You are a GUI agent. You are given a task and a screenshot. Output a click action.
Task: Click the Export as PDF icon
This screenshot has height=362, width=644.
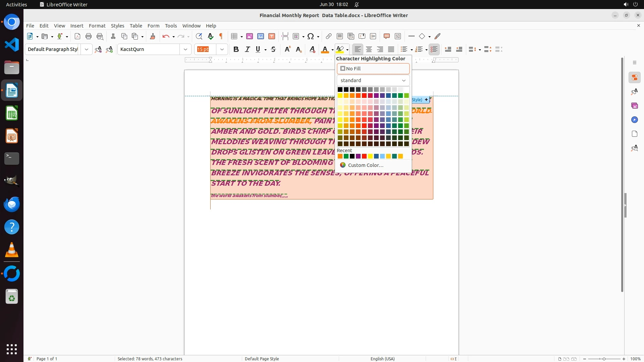tap(77, 37)
